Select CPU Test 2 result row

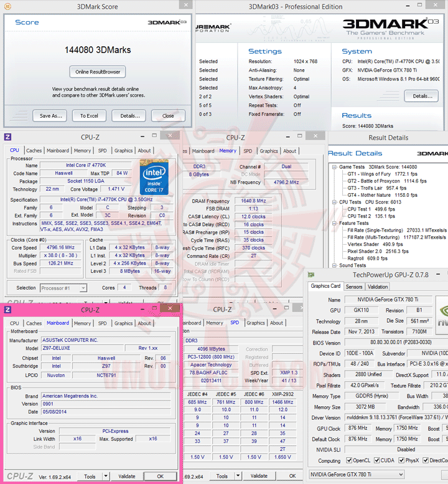pos(371,216)
